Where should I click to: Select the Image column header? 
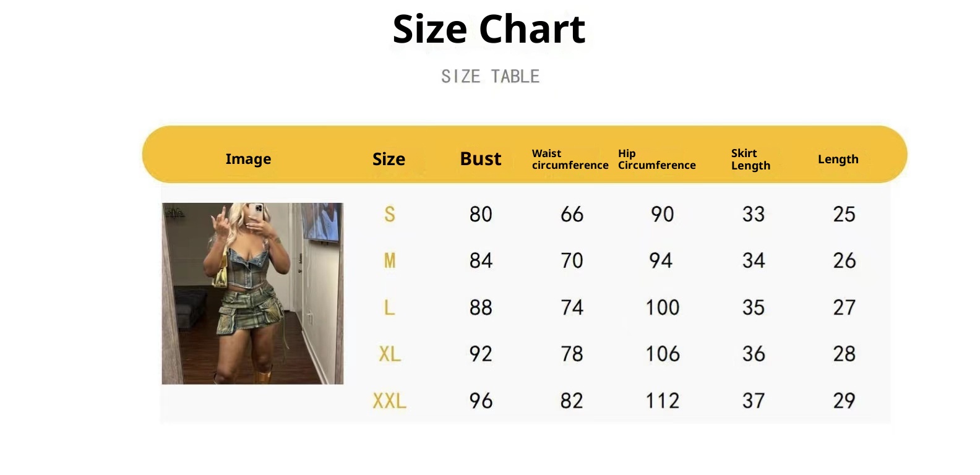click(248, 159)
